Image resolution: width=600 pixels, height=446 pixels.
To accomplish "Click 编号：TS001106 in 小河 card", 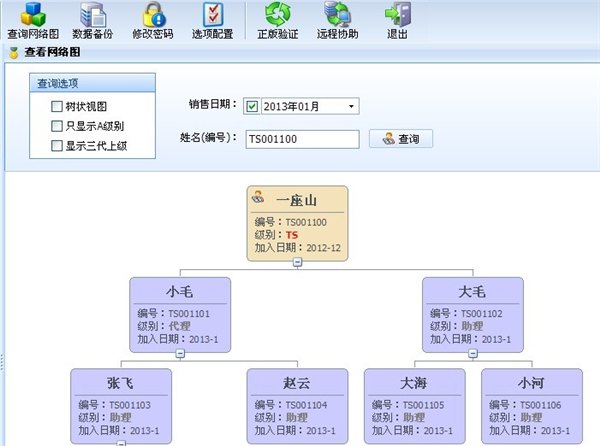I will (x=525, y=405).
